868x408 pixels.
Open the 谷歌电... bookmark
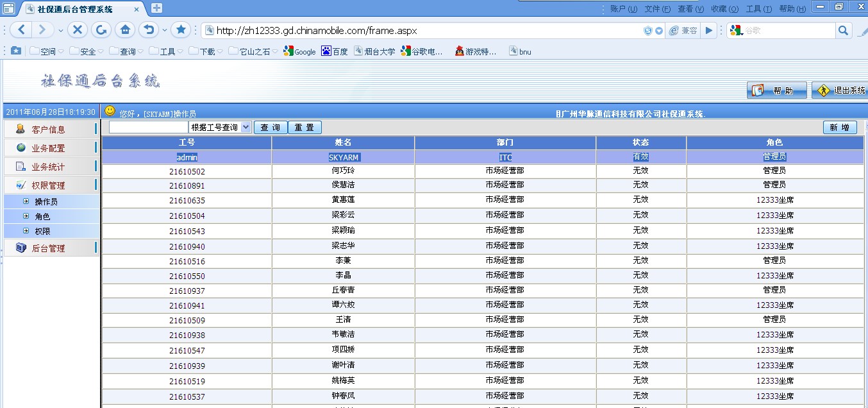click(x=422, y=51)
